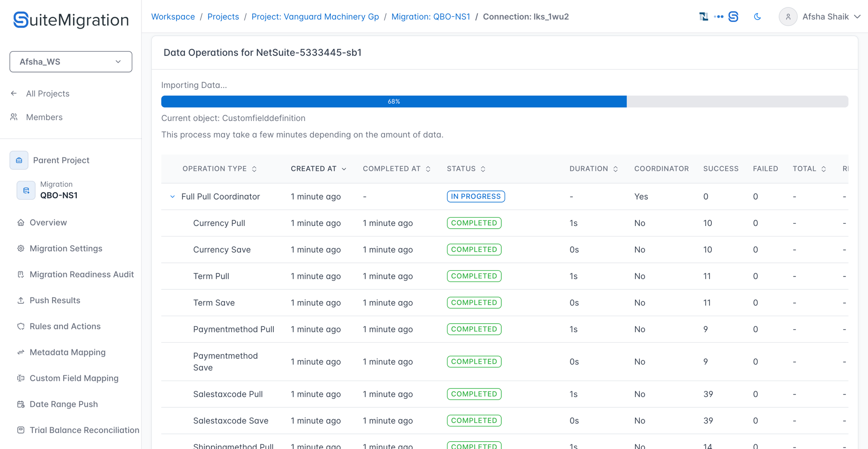Toggle dark mode moon icon
Image resolution: width=868 pixels, height=449 pixels.
757,16
